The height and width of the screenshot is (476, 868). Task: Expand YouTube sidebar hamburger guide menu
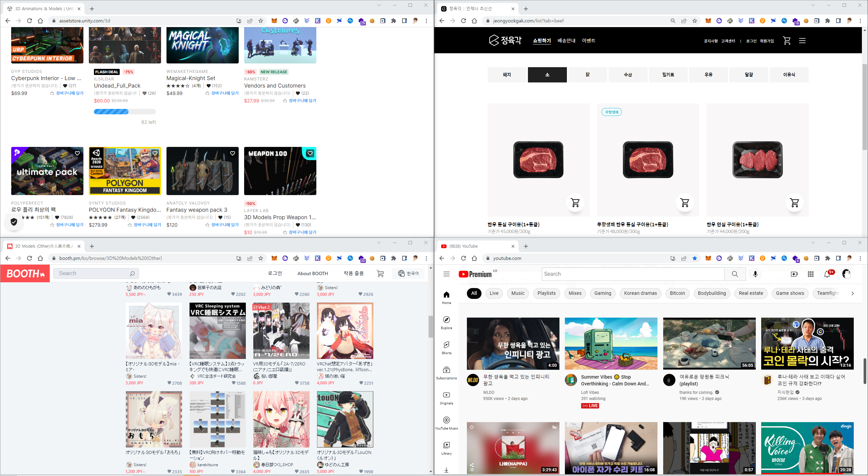(x=446, y=274)
